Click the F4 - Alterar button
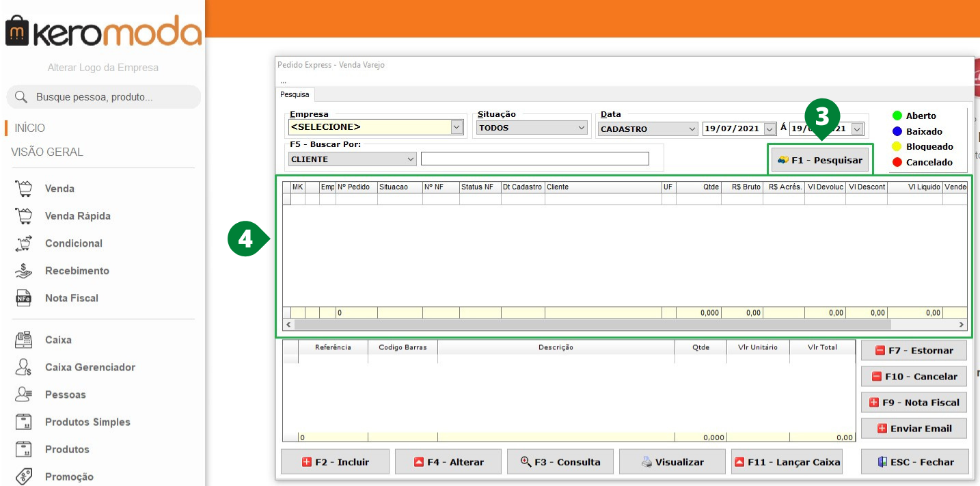The width and height of the screenshot is (980, 486). [448, 461]
